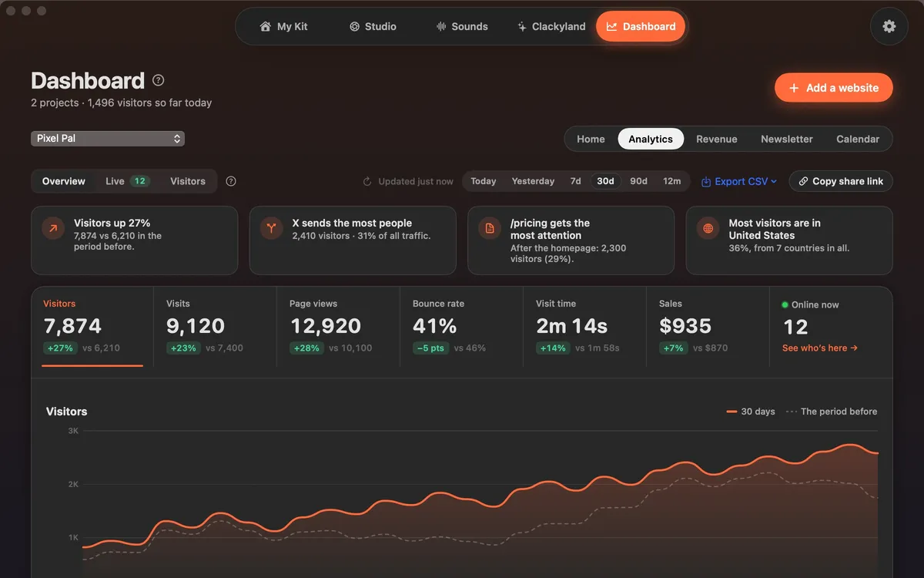This screenshot has height=578, width=924.
Task: Open the Visitors up 27% insight card
Action: click(135, 240)
